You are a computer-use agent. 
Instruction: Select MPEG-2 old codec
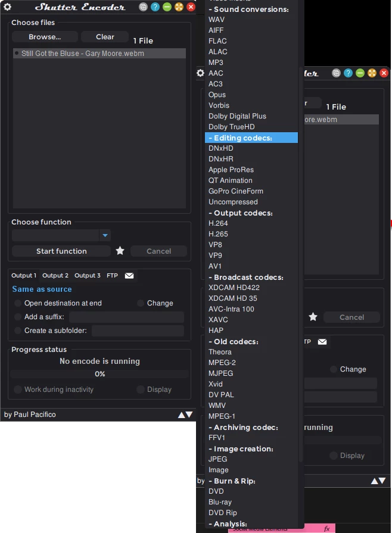(222, 363)
